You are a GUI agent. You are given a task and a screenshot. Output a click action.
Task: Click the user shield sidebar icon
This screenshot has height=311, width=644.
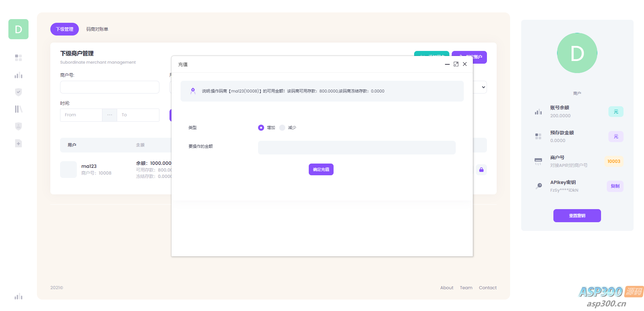[18, 126]
